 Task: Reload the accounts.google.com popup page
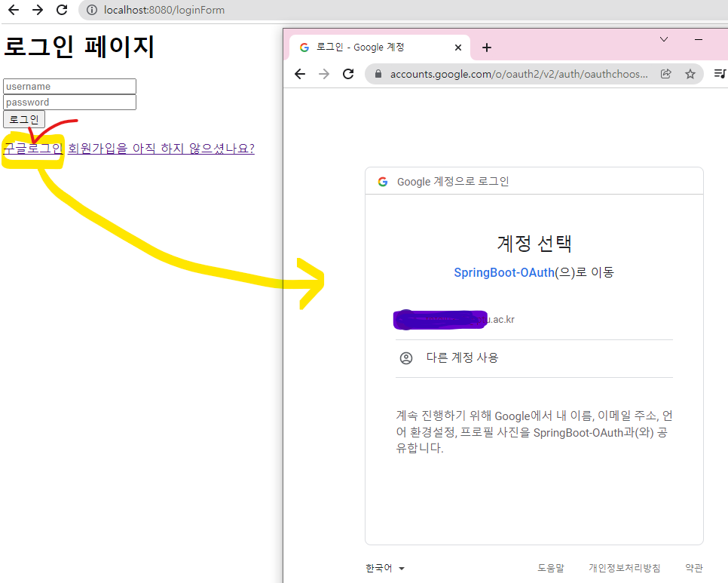[348, 74]
